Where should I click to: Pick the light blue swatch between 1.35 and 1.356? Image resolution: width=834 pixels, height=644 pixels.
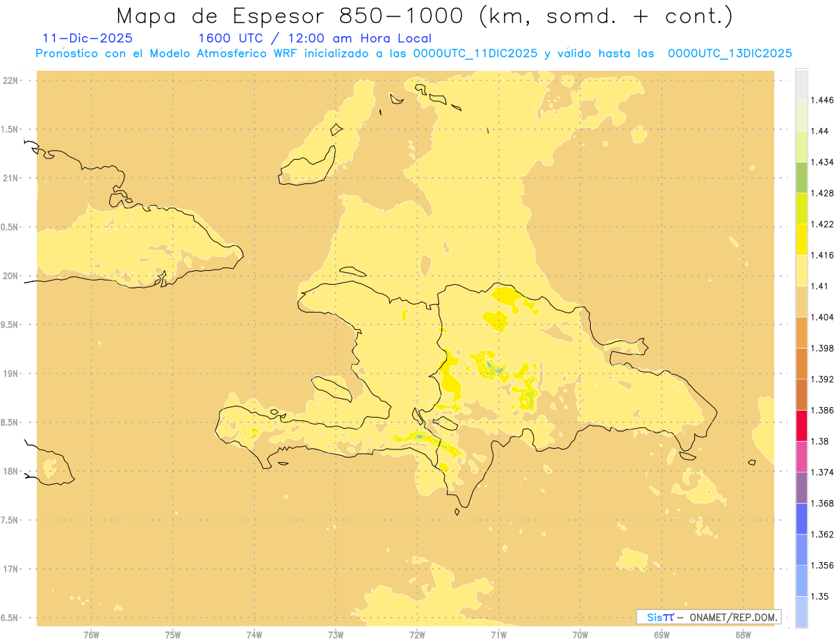pos(801,581)
